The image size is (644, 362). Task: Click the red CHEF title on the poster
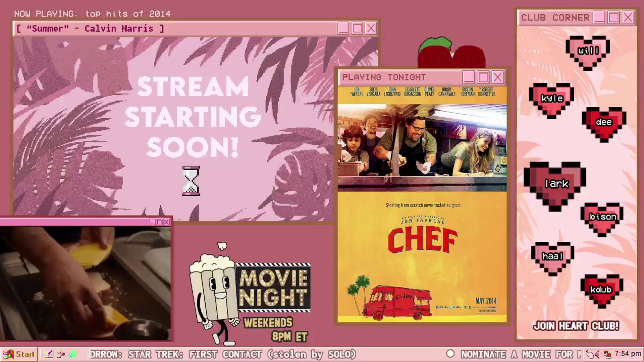click(x=423, y=240)
